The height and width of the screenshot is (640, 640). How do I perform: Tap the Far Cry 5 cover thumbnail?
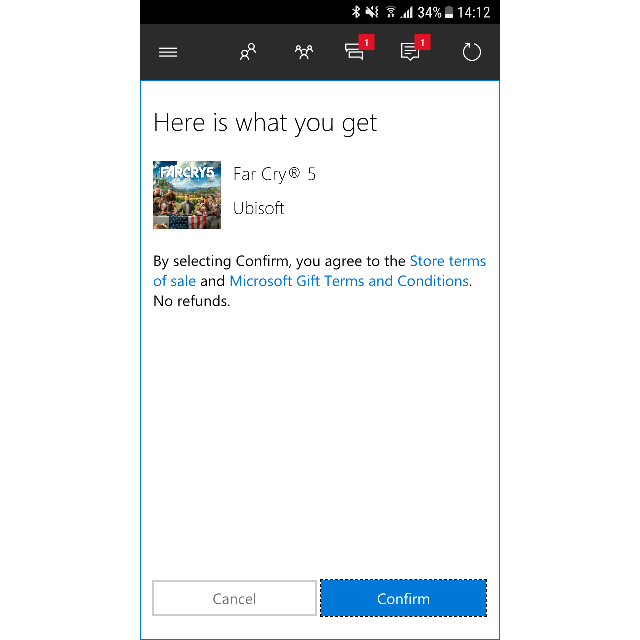click(x=187, y=195)
